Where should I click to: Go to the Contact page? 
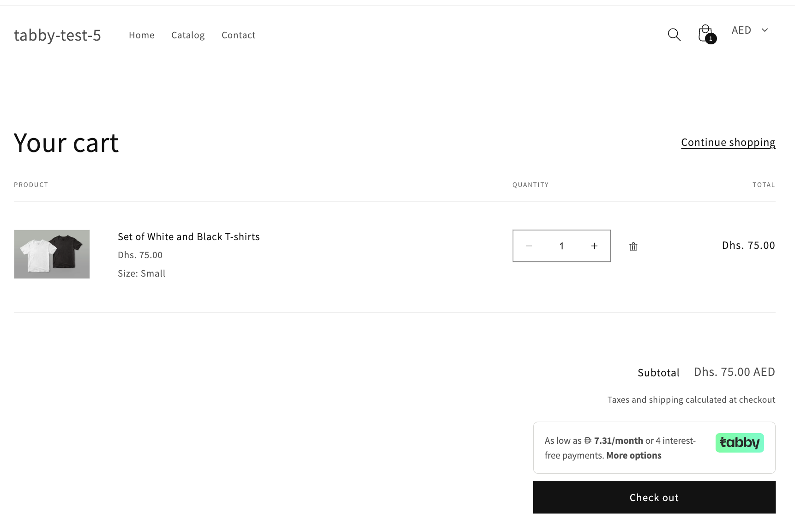(238, 35)
